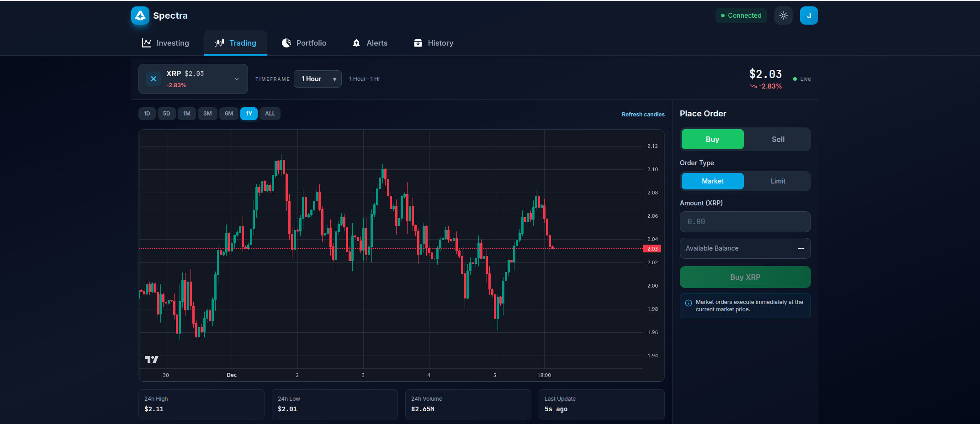This screenshot has width=980, height=424.
Task: Switch order type to Limit
Action: [x=778, y=181]
